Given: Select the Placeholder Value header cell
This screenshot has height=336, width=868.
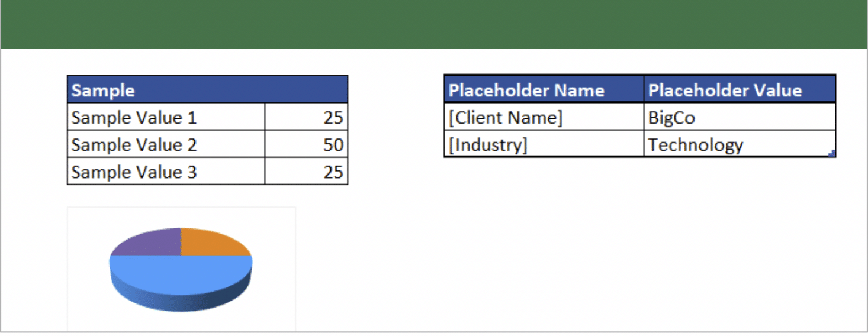Looking at the screenshot, I should (740, 89).
